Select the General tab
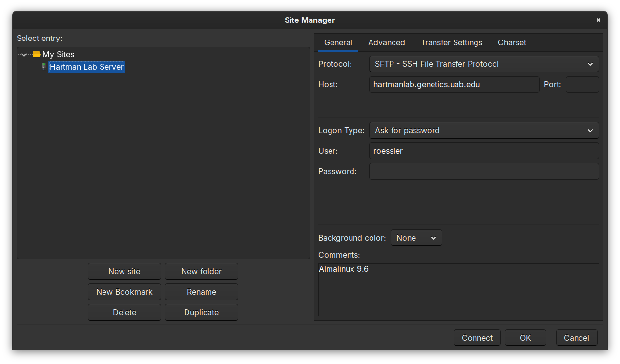The height and width of the screenshot is (364, 620). point(338,42)
